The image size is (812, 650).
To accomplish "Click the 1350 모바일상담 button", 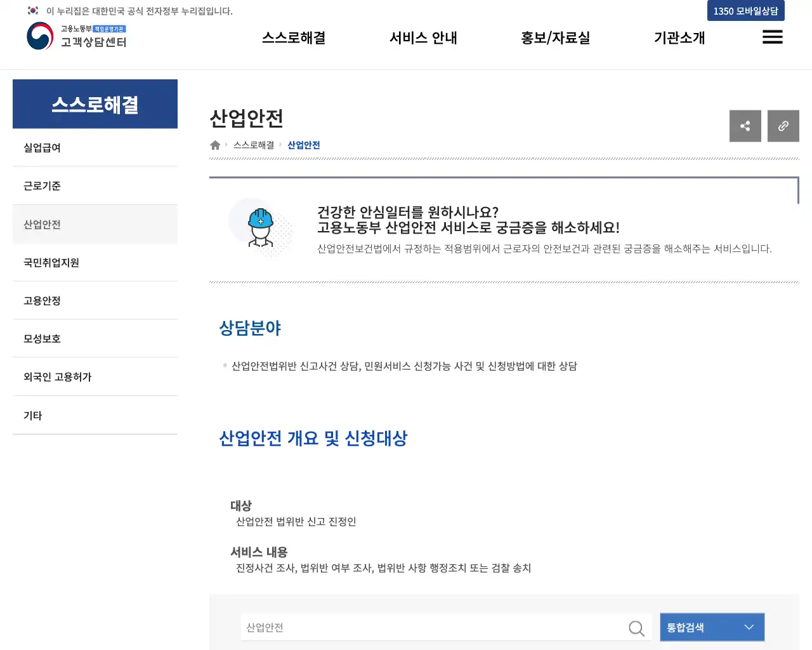I will (745, 11).
